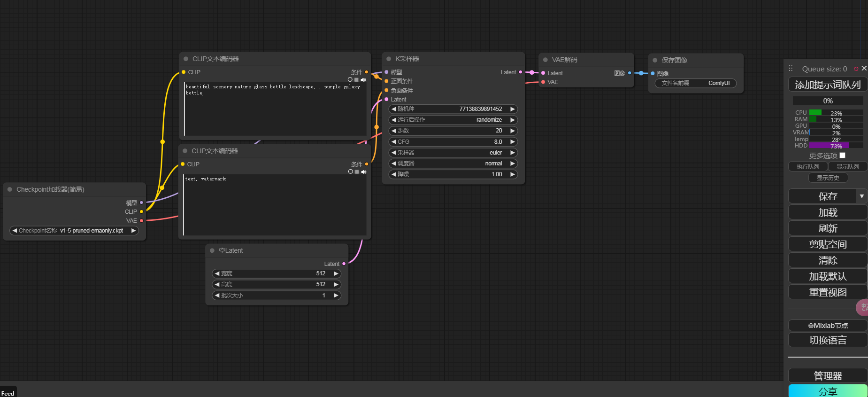Click the Latent output dot on K采样器 node
The height and width of the screenshot is (397, 868).
tap(520, 72)
